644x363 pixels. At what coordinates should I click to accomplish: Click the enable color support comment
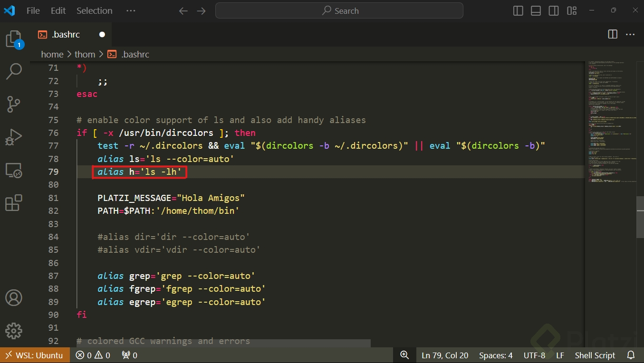(221, 120)
